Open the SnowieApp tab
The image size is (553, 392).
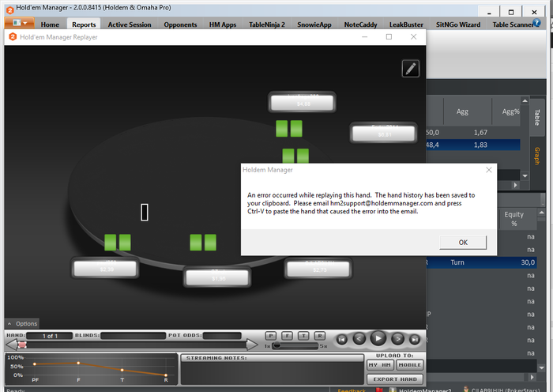click(x=314, y=24)
